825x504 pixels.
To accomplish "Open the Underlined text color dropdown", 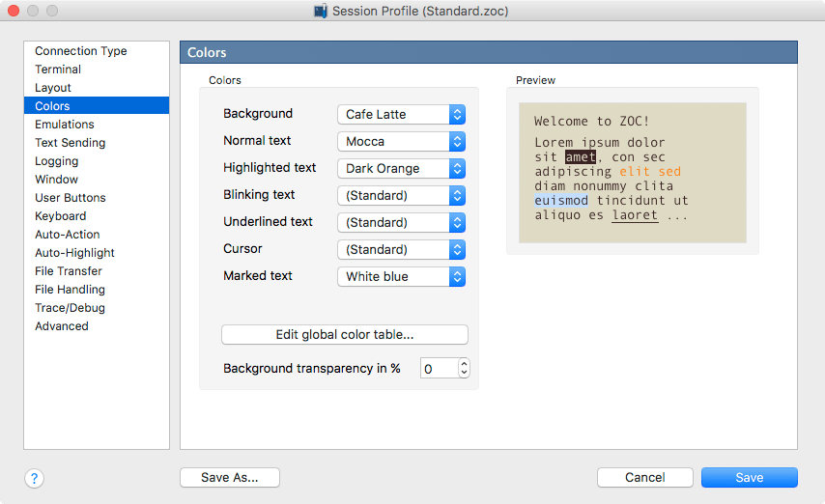I will coord(402,222).
